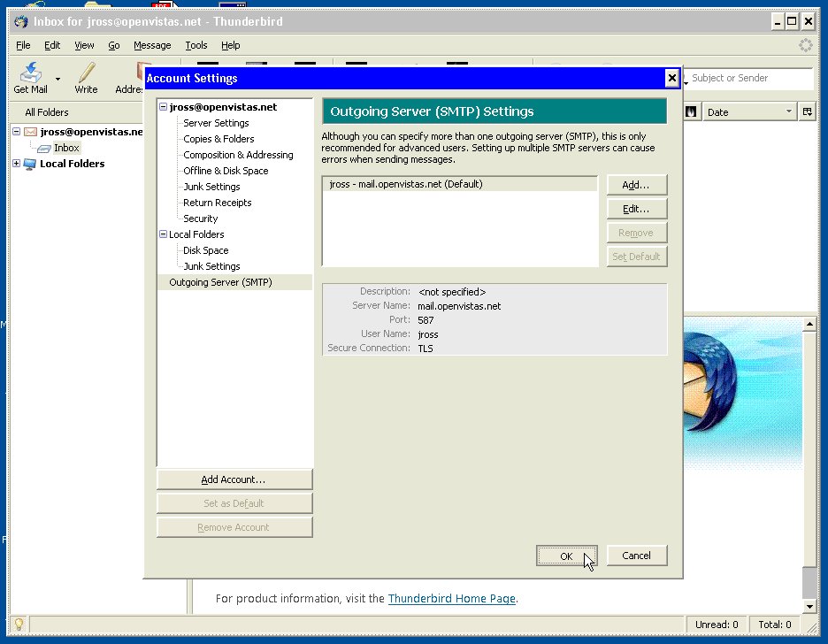The image size is (828, 644).
Task: Click the Add... SMTP server button
Action: [636, 185]
